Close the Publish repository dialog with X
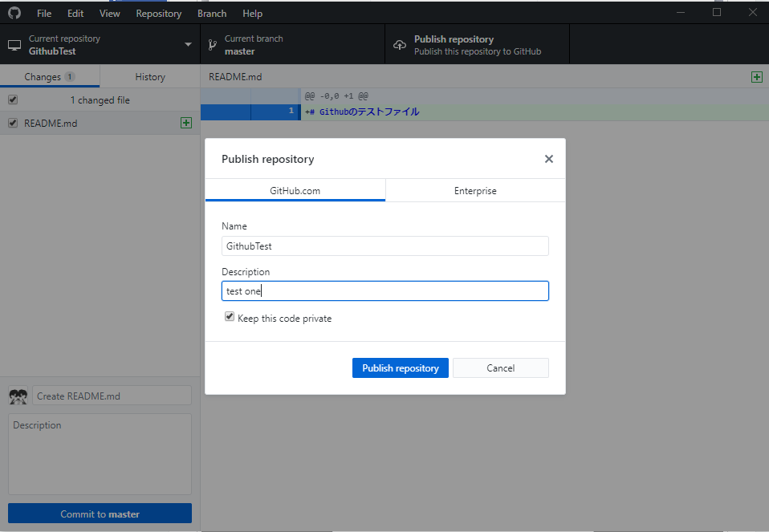The image size is (769, 532). (549, 159)
